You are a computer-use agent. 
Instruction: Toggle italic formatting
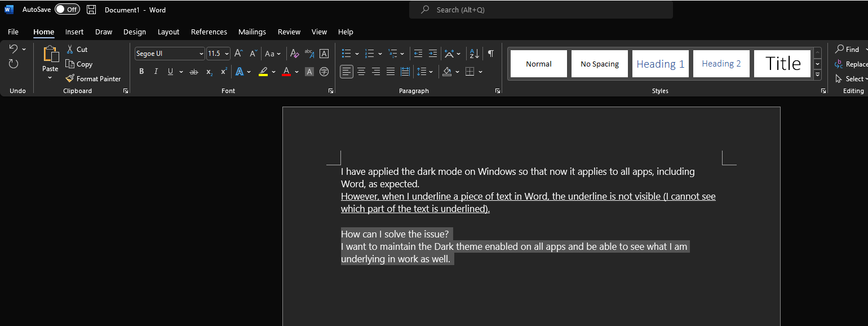point(156,72)
